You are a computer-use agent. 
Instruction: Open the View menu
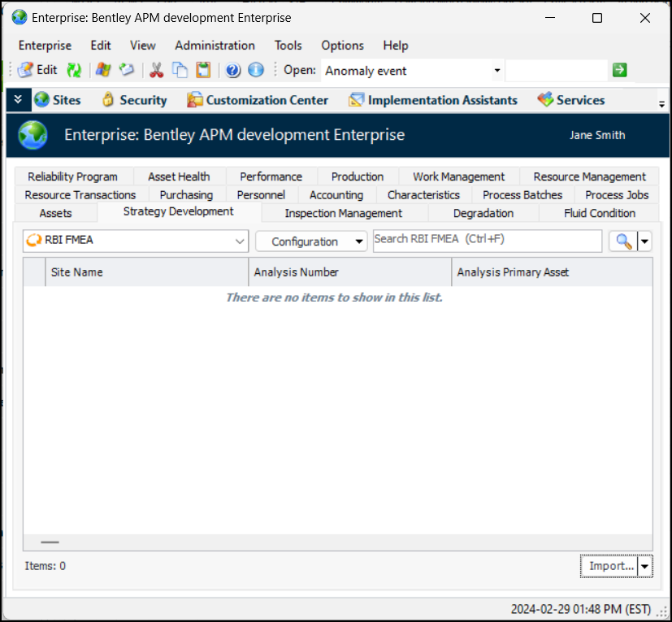[x=143, y=46]
